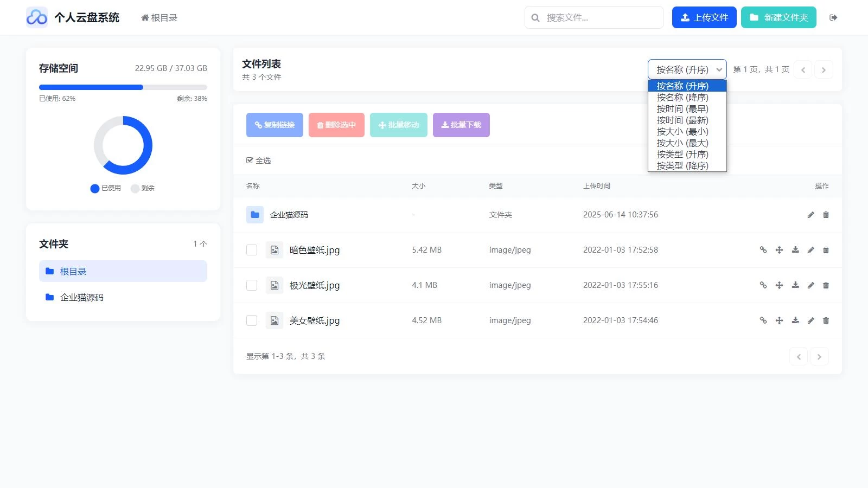Pick 按大小 (最大) from sort list
Viewport: 868px width, 488px height.
[682, 143]
